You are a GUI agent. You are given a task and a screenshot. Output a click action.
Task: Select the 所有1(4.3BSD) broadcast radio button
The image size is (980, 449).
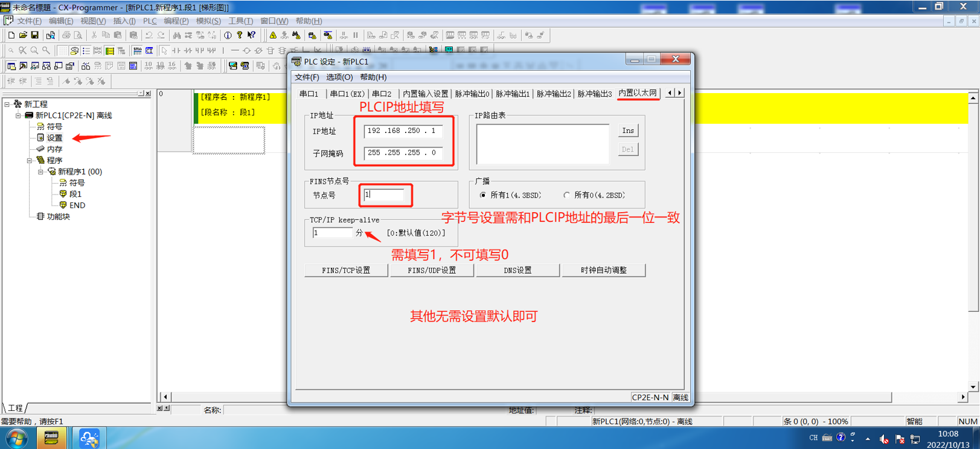483,195
